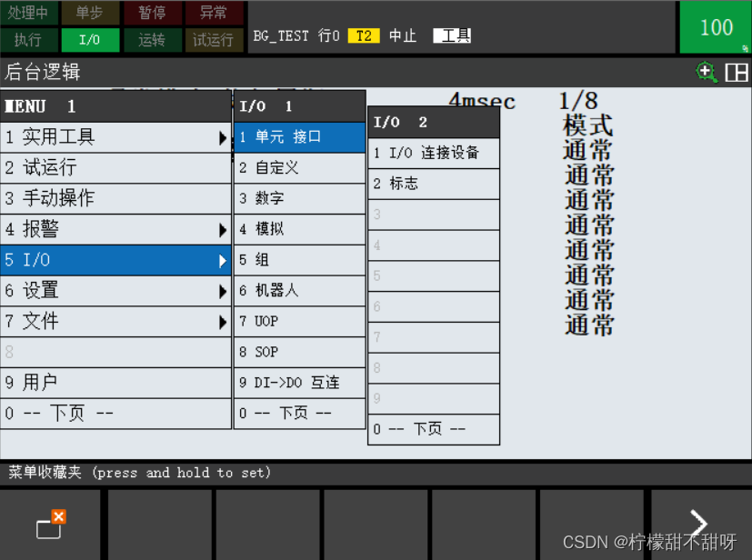Go to next page of I/O 2
752x560 pixels.
pyautogui.click(x=434, y=430)
